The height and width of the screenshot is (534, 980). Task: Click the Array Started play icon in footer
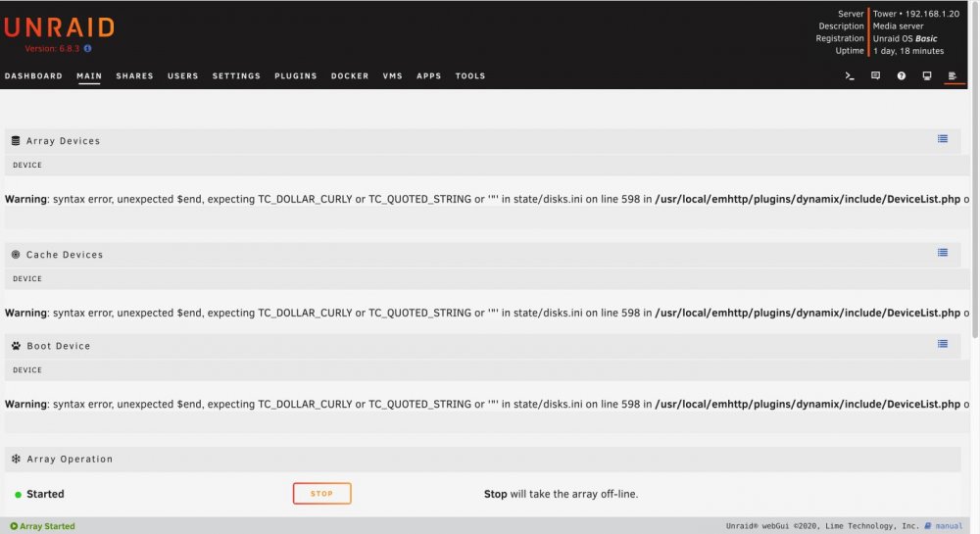[14, 526]
